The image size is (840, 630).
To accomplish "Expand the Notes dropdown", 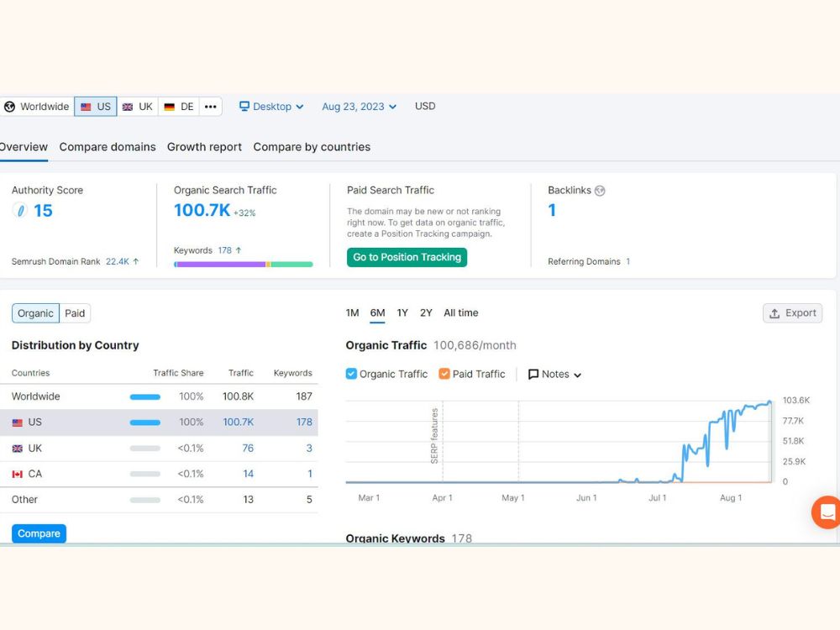I will (x=555, y=374).
